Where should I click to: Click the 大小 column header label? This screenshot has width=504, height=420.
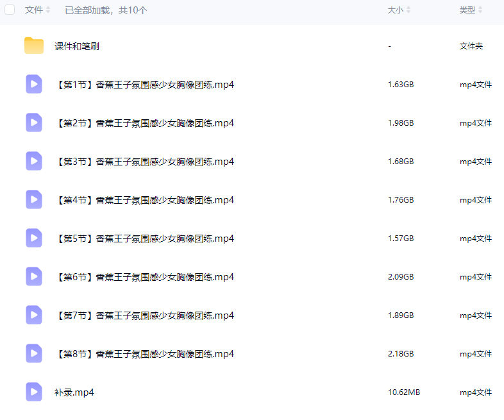(x=396, y=10)
